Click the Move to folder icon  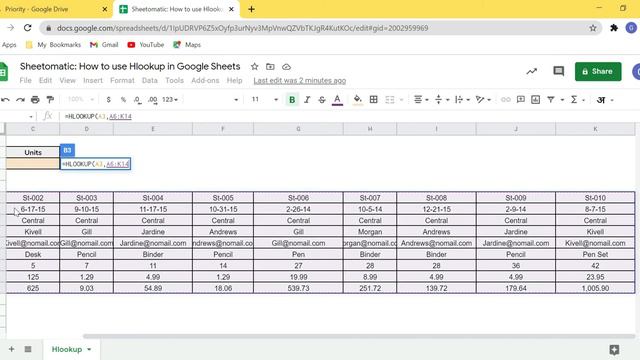coord(270,67)
